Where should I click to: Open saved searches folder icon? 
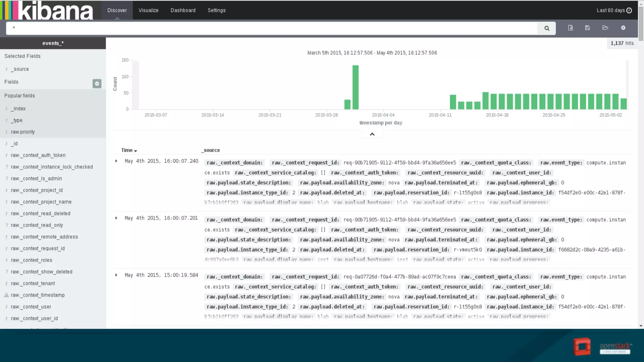click(x=605, y=28)
